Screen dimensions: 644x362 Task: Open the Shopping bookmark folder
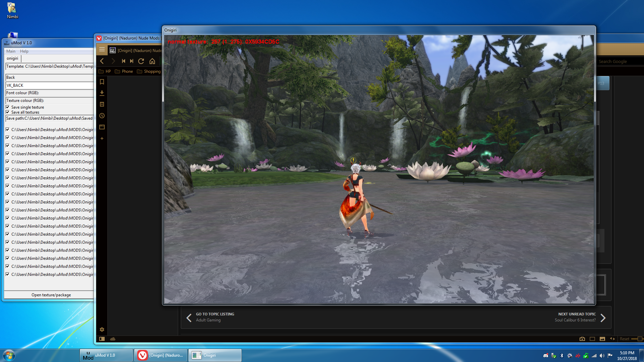[x=149, y=71]
